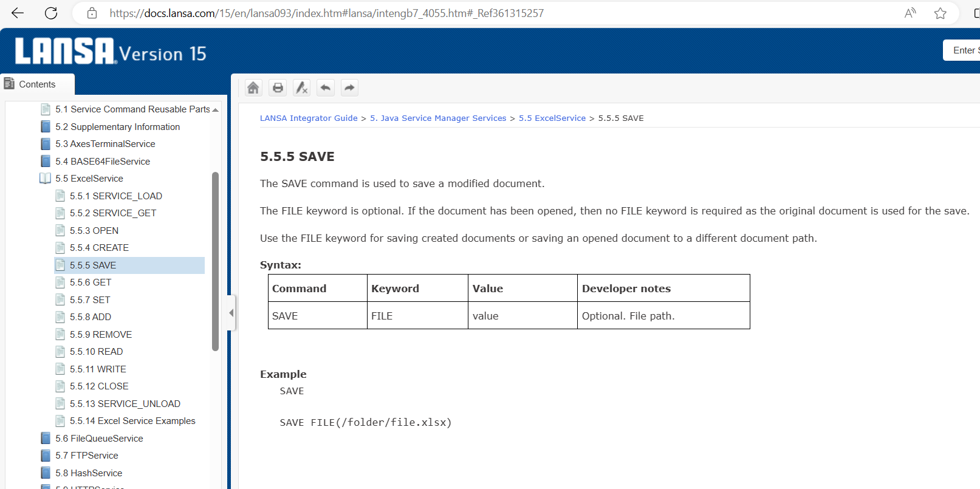The image size is (980, 489).
Task: Expand the 5.4 BASE64FileService book
Action: (x=46, y=162)
